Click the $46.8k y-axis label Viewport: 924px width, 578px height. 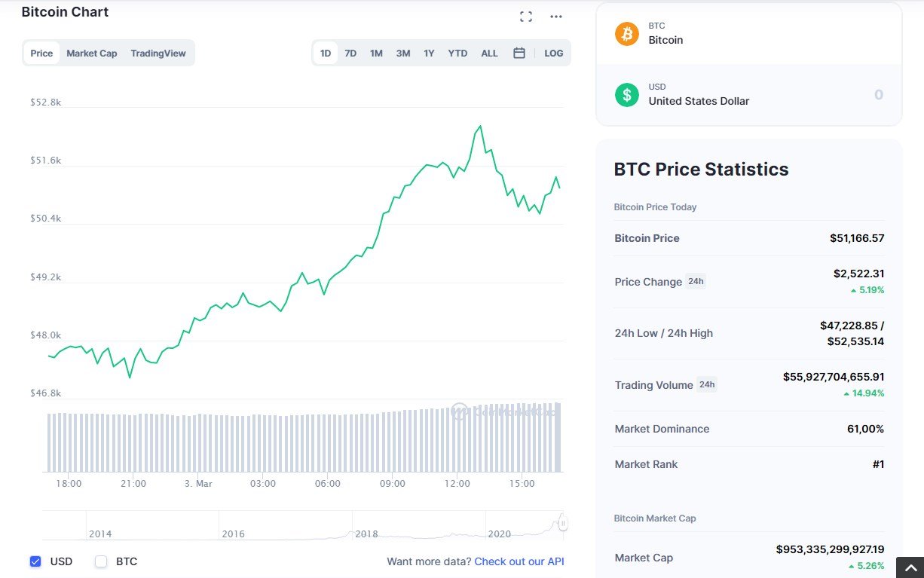45,393
